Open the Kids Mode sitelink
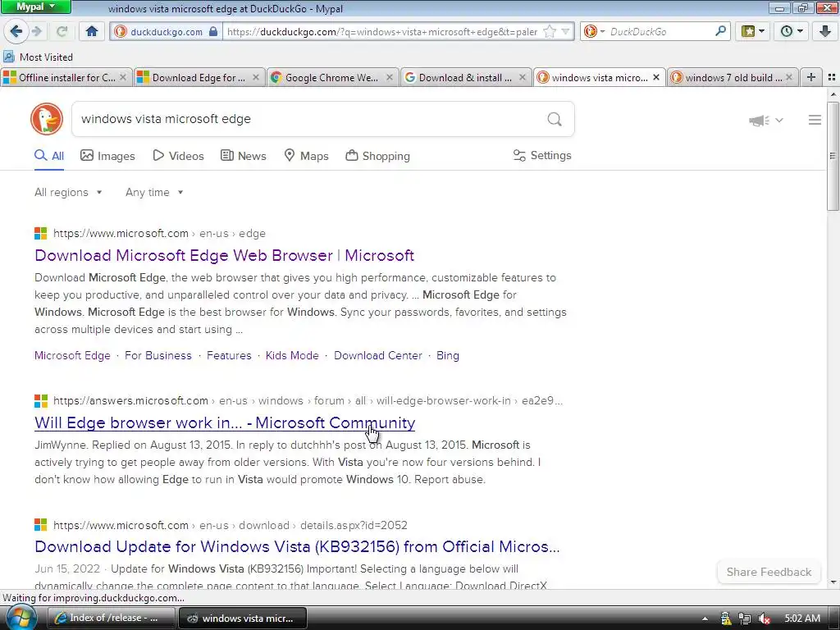Viewport: 840px width, 630px height. point(292,356)
